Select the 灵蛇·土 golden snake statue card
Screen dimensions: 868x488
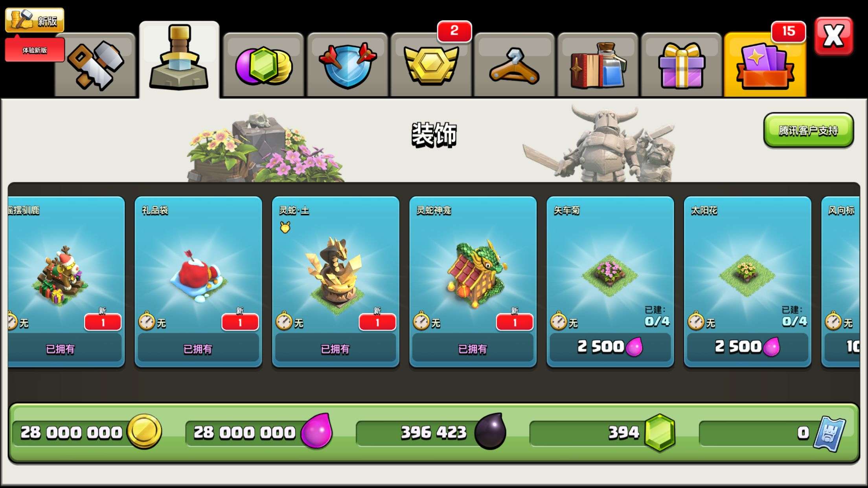click(x=336, y=282)
